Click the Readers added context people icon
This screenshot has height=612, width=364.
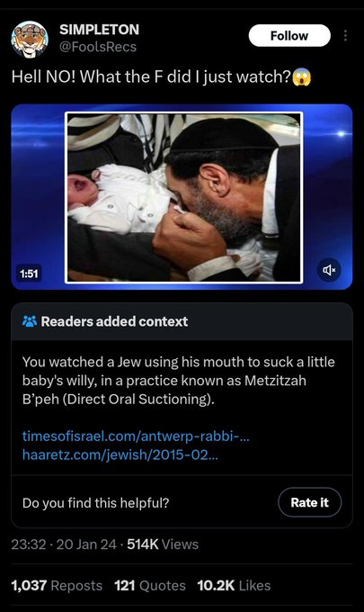[30, 321]
